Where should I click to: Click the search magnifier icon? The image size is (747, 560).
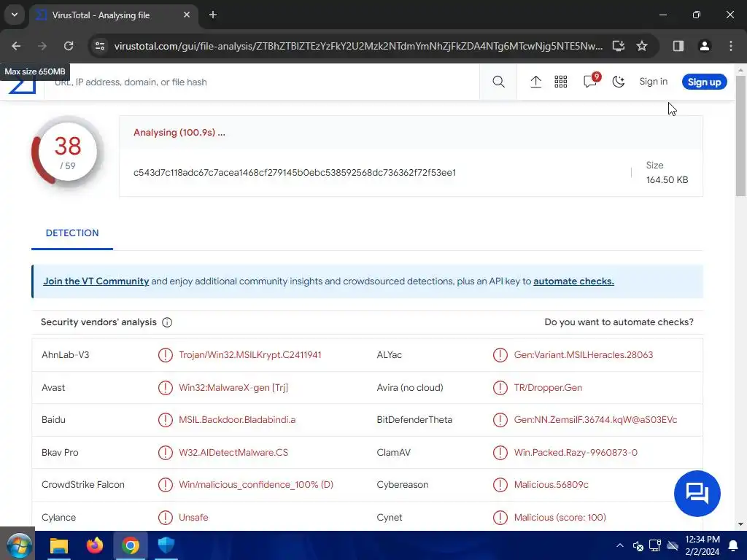click(x=498, y=82)
